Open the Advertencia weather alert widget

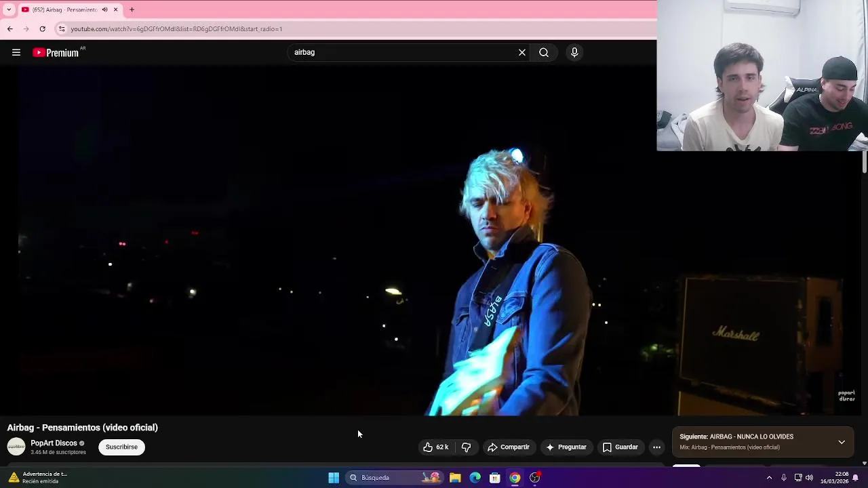point(37,478)
